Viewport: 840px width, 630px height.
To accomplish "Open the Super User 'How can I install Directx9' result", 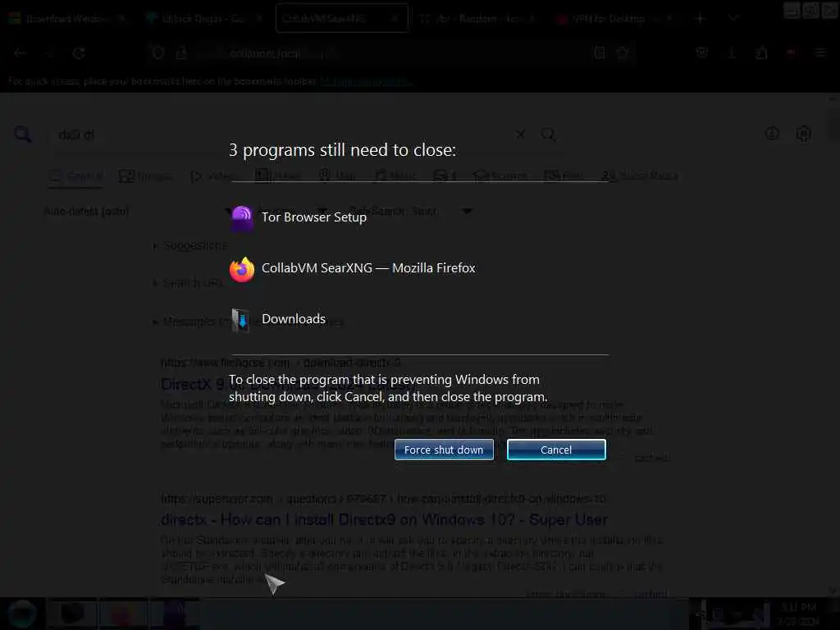I will coord(384,519).
